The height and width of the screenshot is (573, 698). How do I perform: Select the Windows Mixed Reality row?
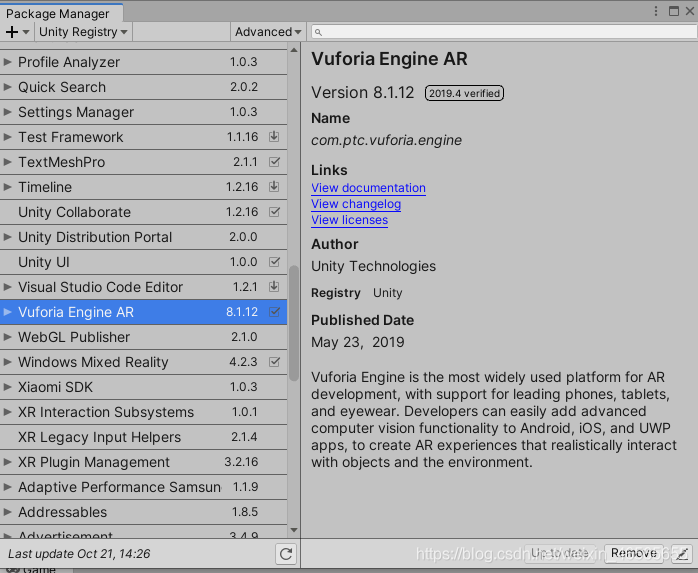[x=143, y=362]
